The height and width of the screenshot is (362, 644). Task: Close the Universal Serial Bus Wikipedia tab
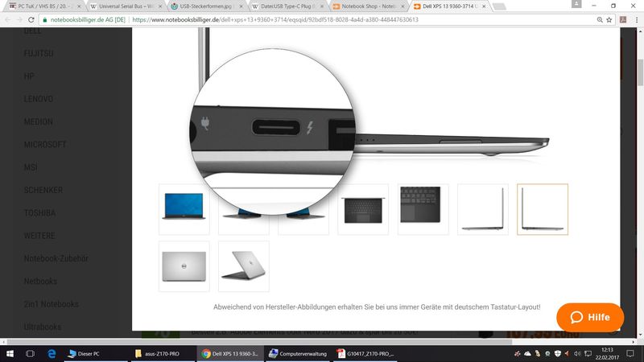[160, 6]
